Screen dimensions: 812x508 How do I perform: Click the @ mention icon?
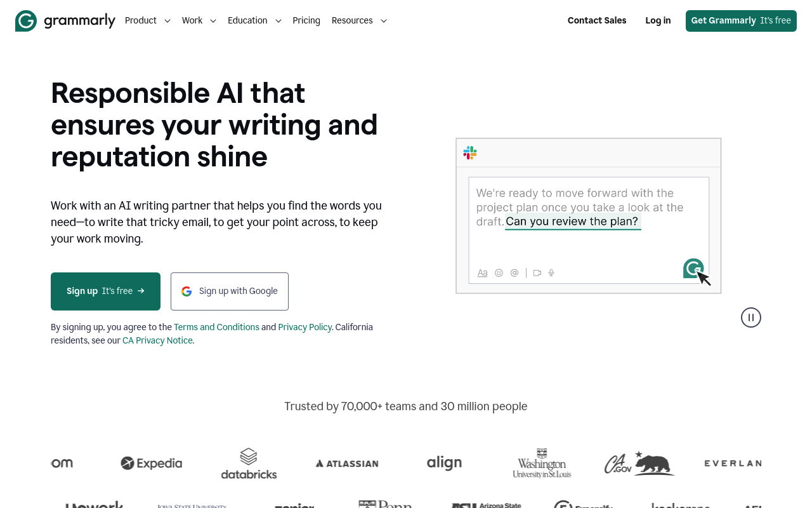[x=514, y=272]
